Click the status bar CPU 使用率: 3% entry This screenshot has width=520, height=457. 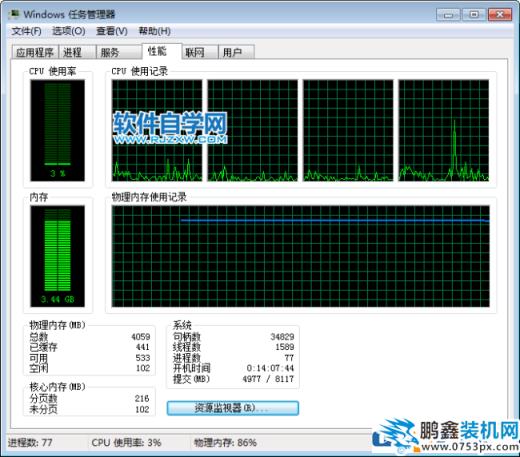[x=126, y=443]
